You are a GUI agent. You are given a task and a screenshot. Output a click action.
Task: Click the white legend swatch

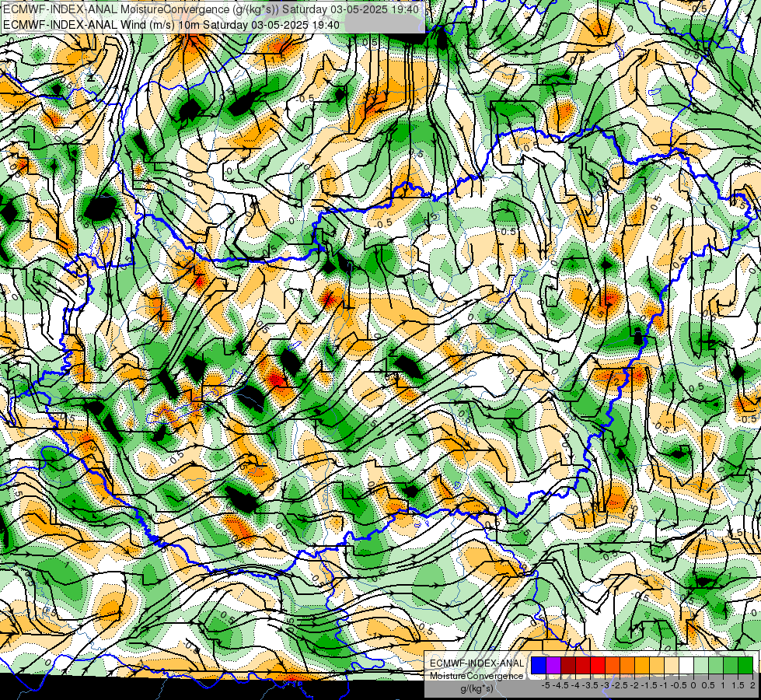686,666
